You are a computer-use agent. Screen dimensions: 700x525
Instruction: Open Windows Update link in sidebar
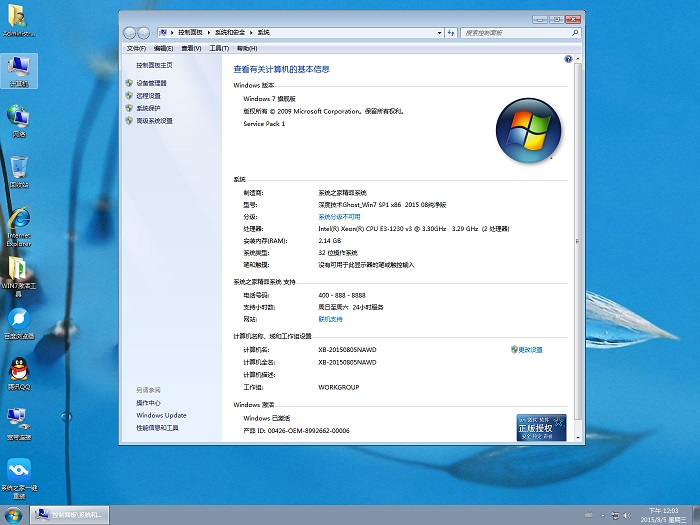point(161,415)
